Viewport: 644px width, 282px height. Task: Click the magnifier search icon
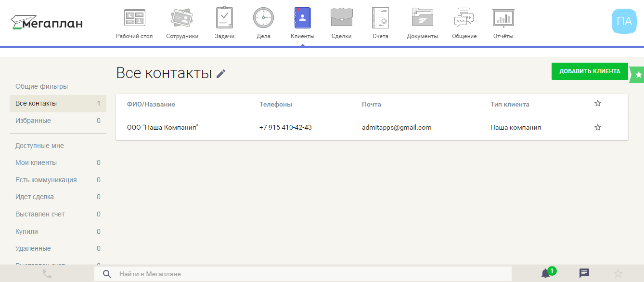pos(107,274)
